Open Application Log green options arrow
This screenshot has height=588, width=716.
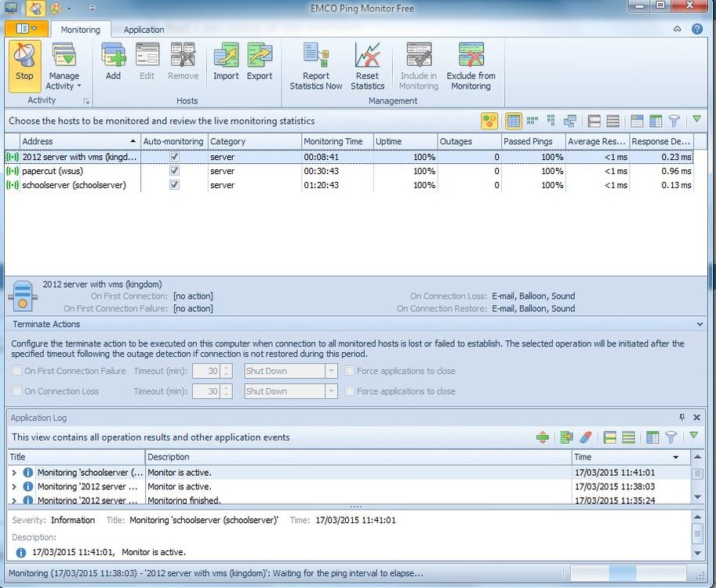[x=693, y=435]
